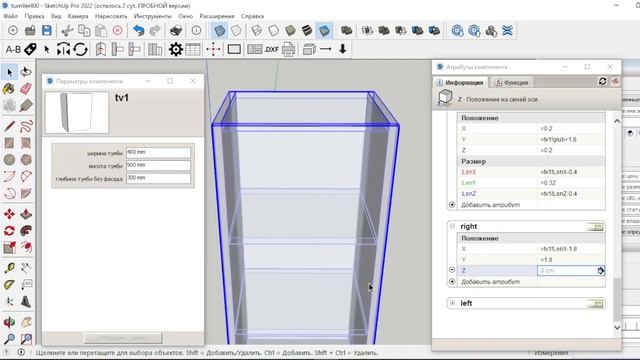Click the Y formula =tv1!glub+1.8
This screenshot has height=360, width=640.
pos(558,139)
